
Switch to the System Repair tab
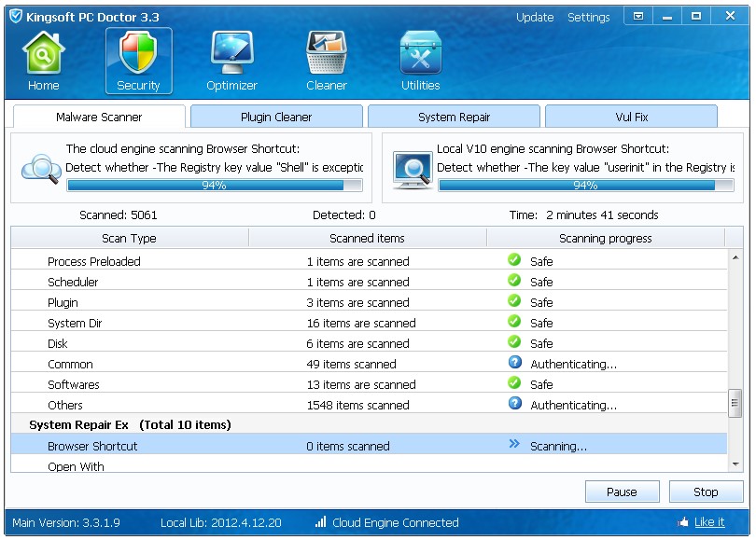point(454,118)
